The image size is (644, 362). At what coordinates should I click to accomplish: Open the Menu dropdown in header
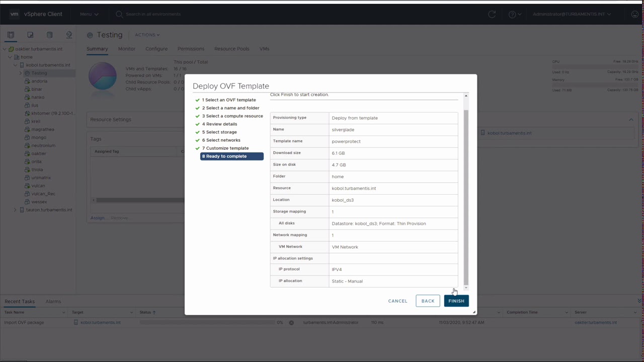(89, 14)
